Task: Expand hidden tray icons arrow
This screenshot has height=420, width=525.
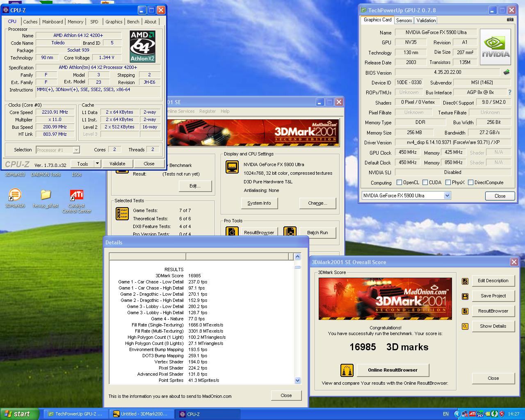Action: pos(457,414)
